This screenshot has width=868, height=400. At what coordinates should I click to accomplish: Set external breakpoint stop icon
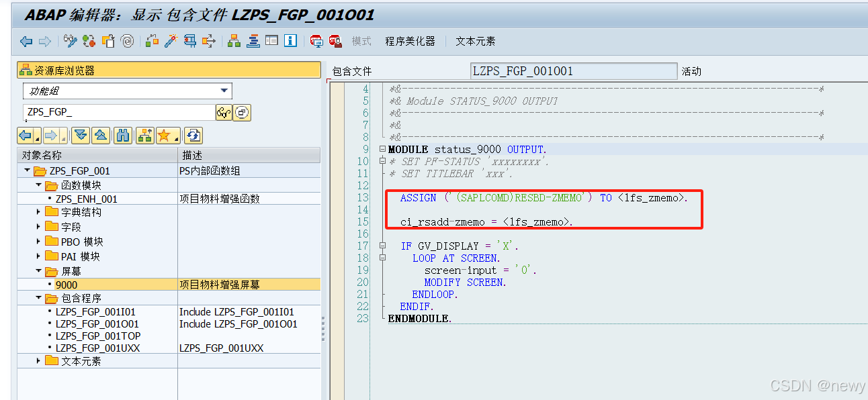335,42
